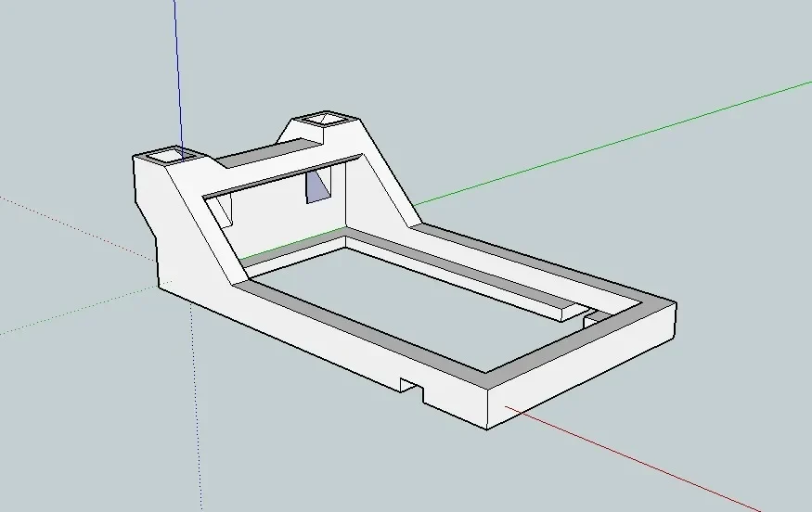Click the blue-shaded triangular bracket face
Viewport: 812px width, 512px height.
316,187
